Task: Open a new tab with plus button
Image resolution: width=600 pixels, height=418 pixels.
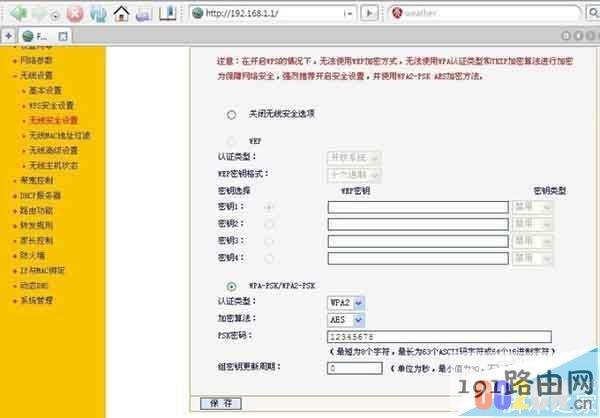Action: click(8, 36)
